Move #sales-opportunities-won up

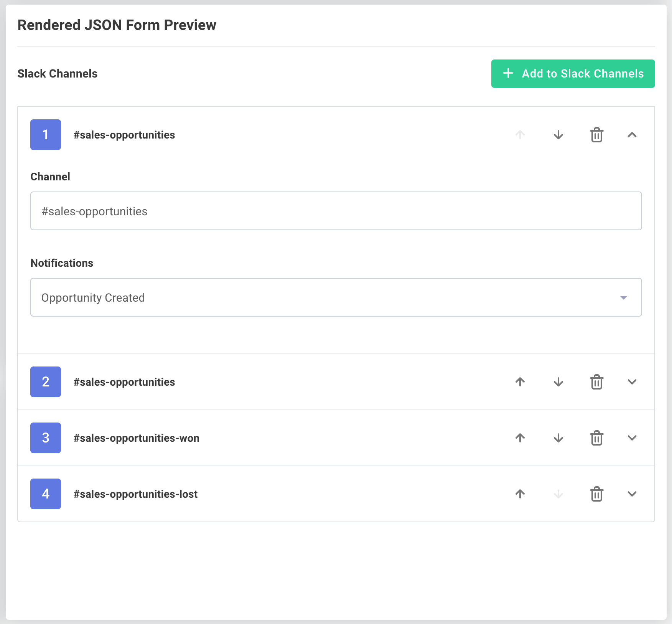[x=520, y=438]
